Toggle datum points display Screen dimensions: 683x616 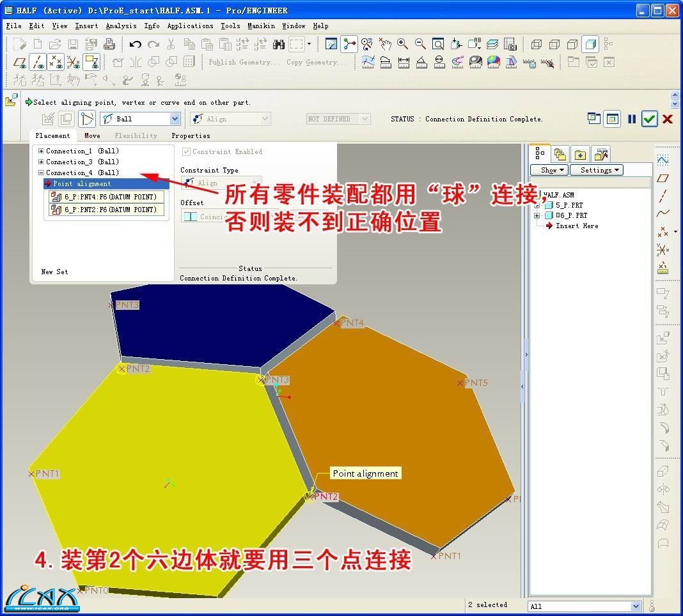[56, 63]
